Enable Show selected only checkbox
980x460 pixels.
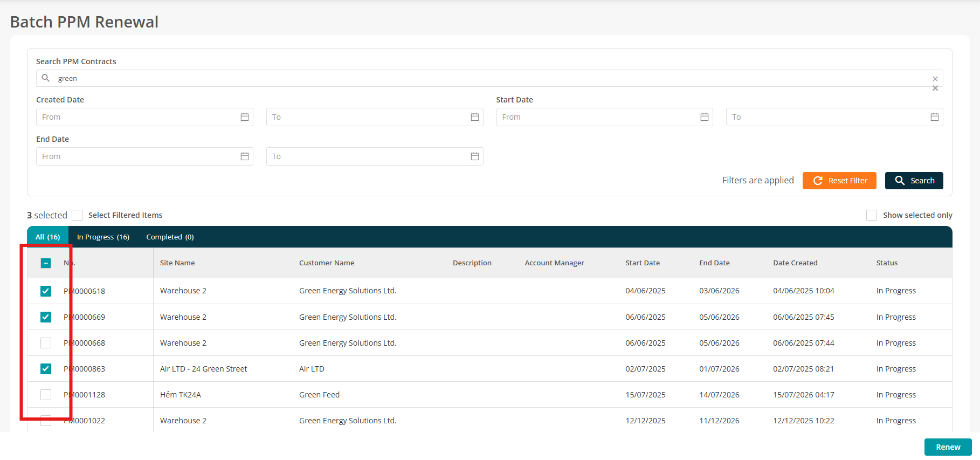click(872, 215)
